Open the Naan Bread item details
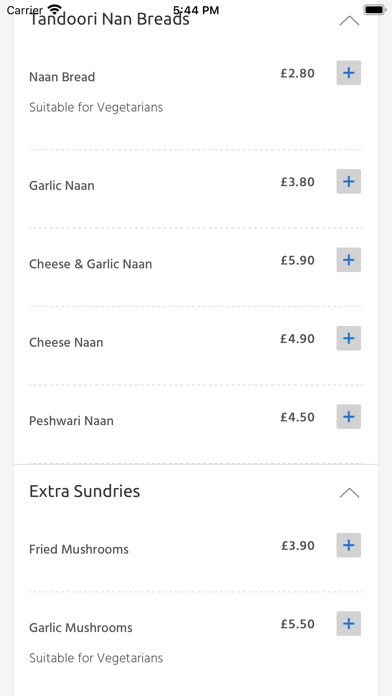This screenshot has width=392, height=696. tap(62, 77)
